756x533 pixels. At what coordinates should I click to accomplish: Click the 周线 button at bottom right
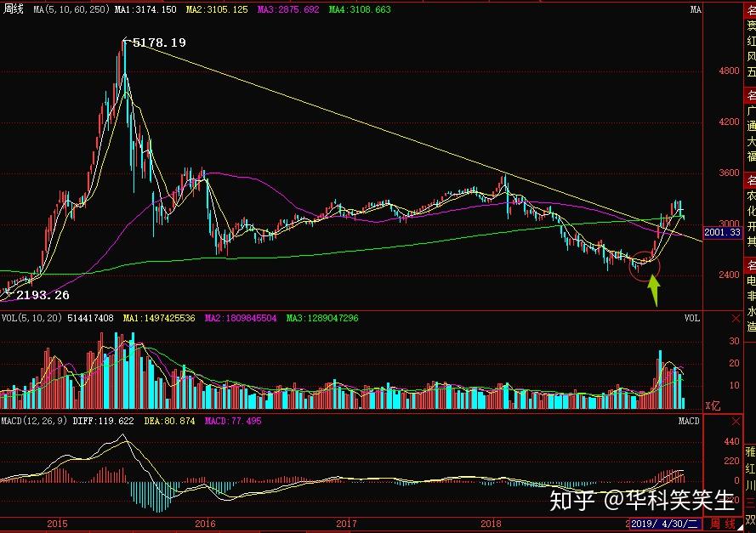click(x=722, y=524)
